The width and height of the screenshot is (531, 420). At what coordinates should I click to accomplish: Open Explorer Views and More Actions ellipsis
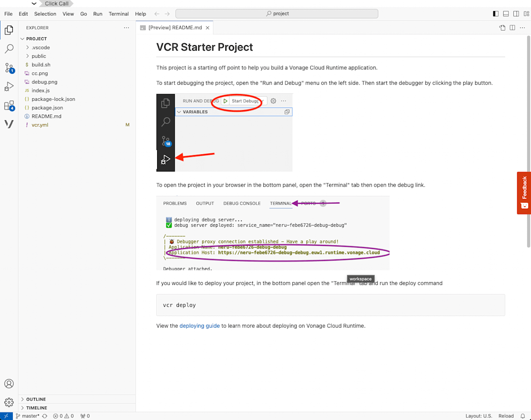127,27
